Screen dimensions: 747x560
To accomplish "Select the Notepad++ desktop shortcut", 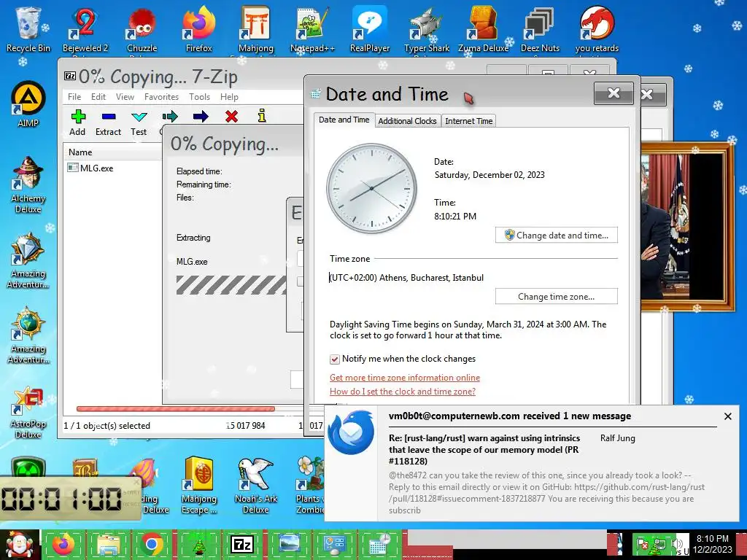I will pyautogui.click(x=312, y=29).
